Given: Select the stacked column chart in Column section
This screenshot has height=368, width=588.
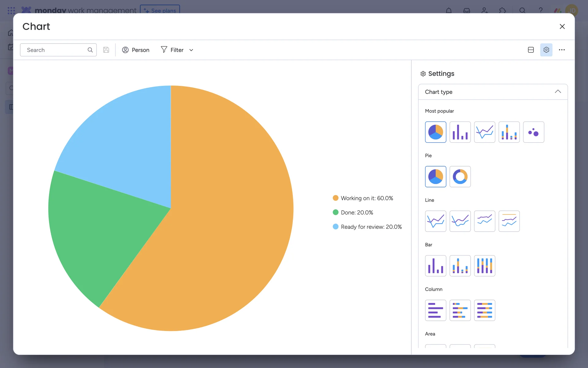Looking at the screenshot, I should 460,310.
